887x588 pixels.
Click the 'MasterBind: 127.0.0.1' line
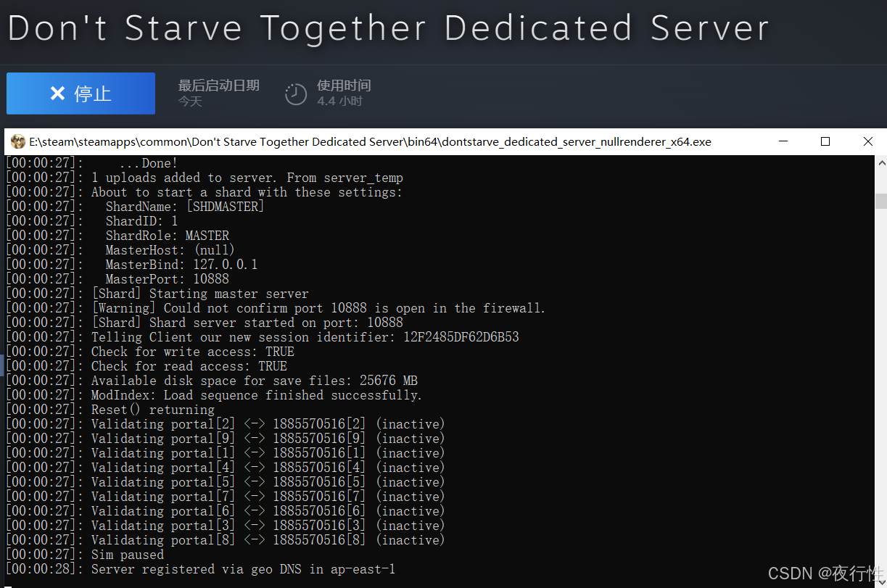(x=131, y=265)
